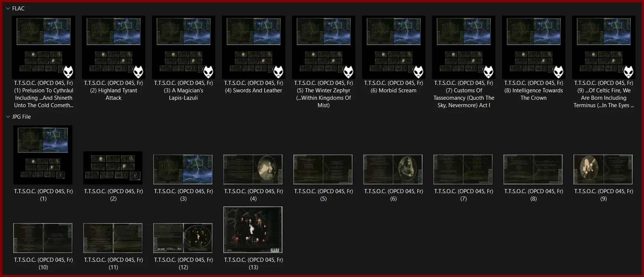Click filename (2) Highland Tyrant Attack
The height and width of the screenshot is (277, 644).
[x=113, y=90]
